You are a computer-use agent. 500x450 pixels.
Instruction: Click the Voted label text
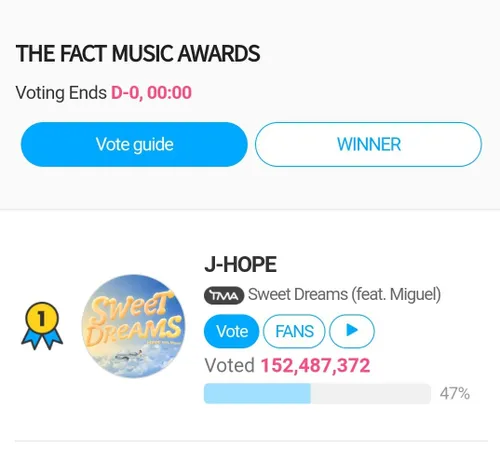(229, 365)
